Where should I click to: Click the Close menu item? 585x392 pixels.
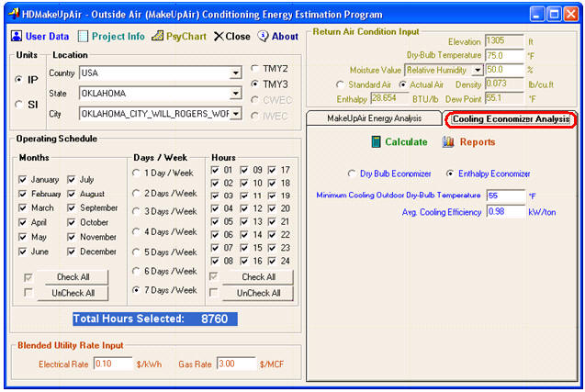pyautogui.click(x=238, y=37)
